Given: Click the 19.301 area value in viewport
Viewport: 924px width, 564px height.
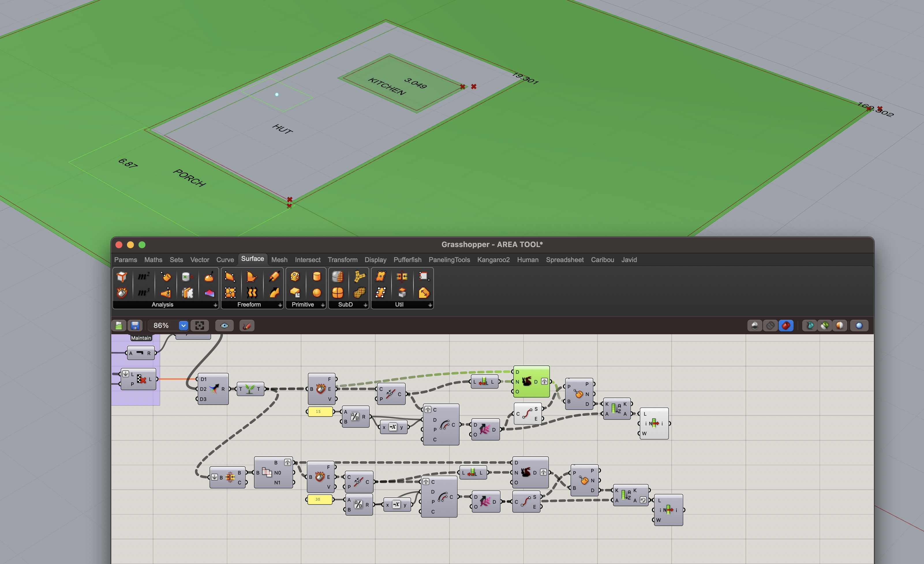Looking at the screenshot, I should (525, 78).
